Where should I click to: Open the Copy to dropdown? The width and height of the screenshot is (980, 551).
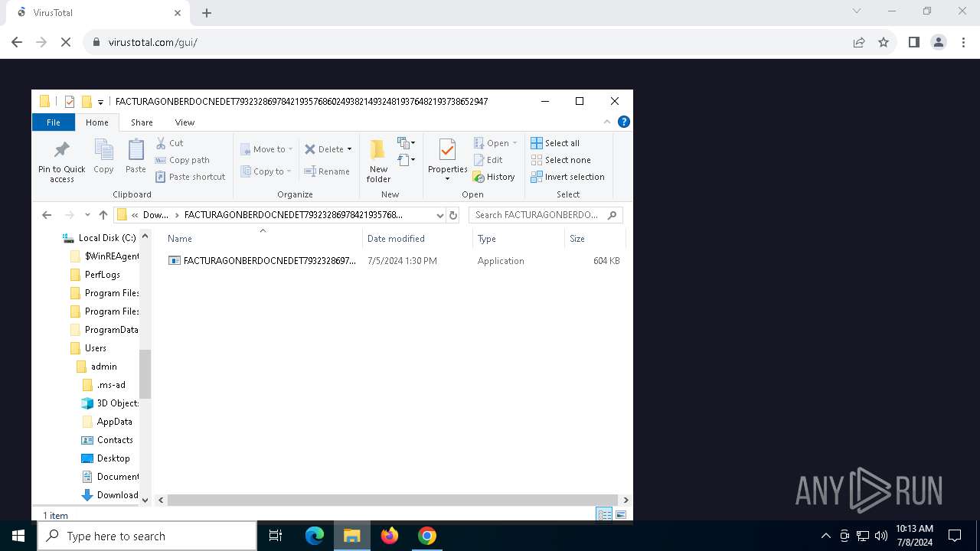(266, 171)
